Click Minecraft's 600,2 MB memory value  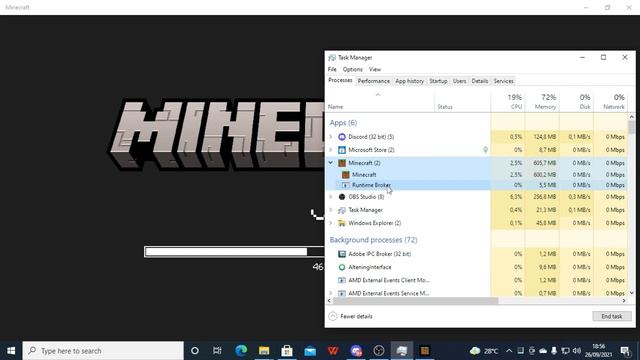(x=545, y=175)
